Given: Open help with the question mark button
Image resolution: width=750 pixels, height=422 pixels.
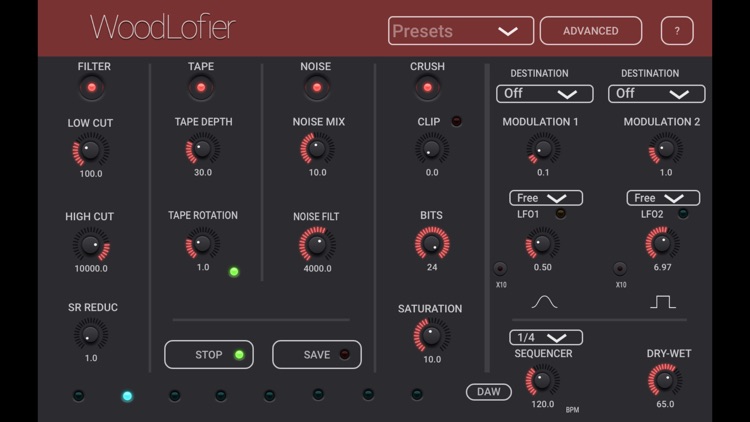Looking at the screenshot, I should coord(677,31).
